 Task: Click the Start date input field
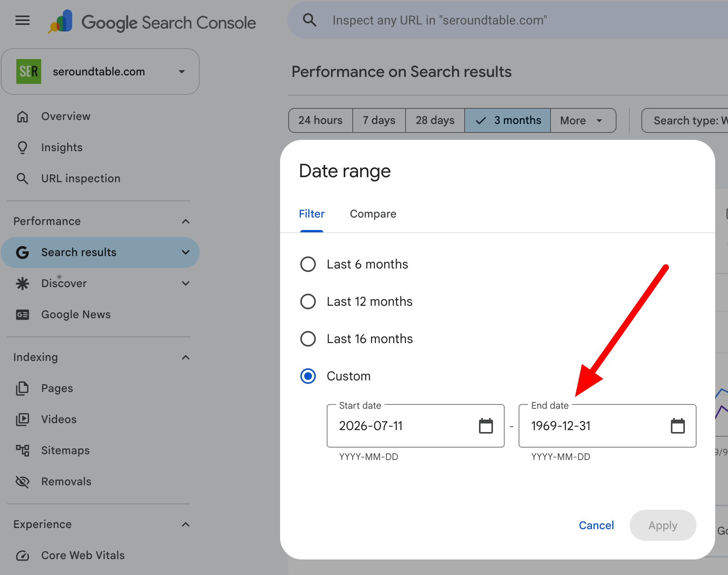[416, 426]
